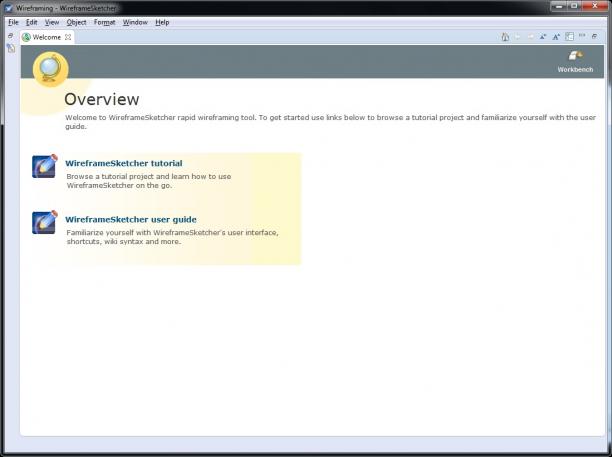This screenshot has width=612, height=457.
Task: Open the minimized view icon in the left sidebar
Action: tap(11, 48)
